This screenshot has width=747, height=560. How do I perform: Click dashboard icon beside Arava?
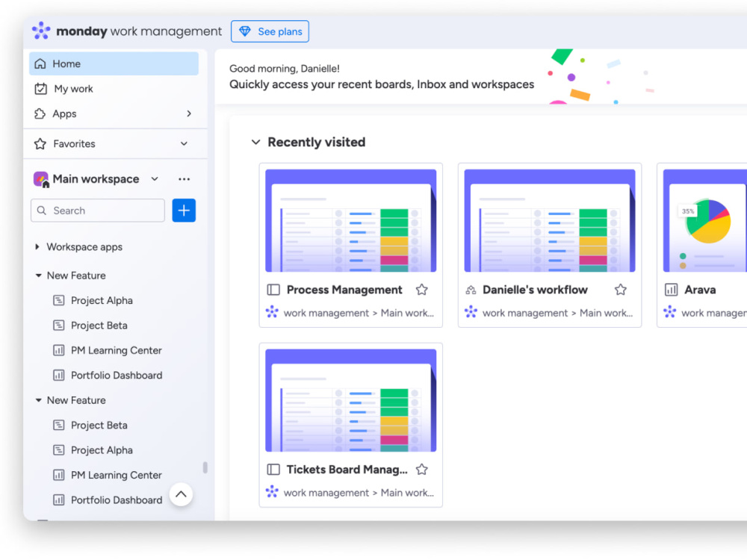pyautogui.click(x=671, y=290)
